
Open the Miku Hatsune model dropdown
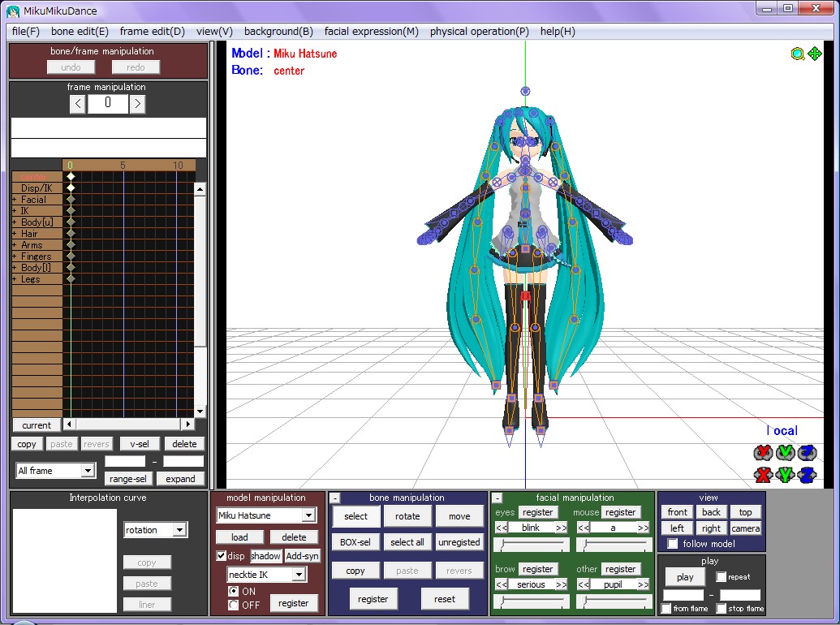pyautogui.click(x=309, y=515)
